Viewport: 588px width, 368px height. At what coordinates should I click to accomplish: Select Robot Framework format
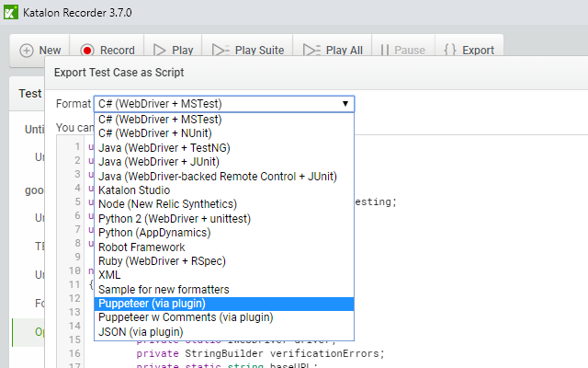click(x=224, y=247)
